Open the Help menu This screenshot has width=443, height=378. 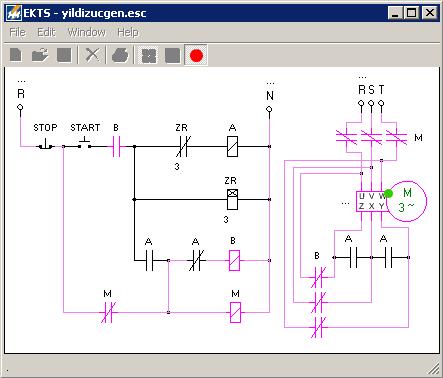(128, 32)
